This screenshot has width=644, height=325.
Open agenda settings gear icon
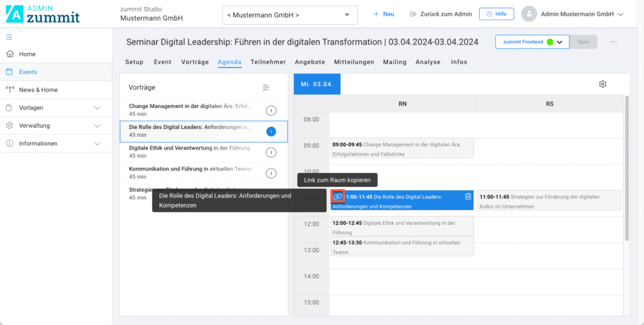click(602, 84)
